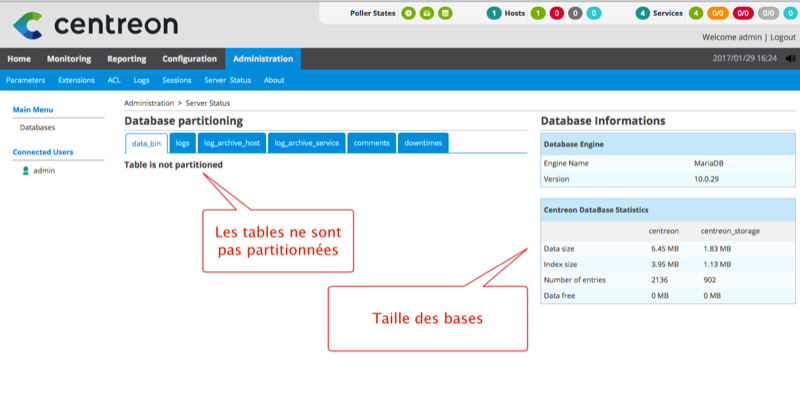This screenshot has height=404, width=800.
Task: Open the Configuration menu
Action: coord(189,59)
